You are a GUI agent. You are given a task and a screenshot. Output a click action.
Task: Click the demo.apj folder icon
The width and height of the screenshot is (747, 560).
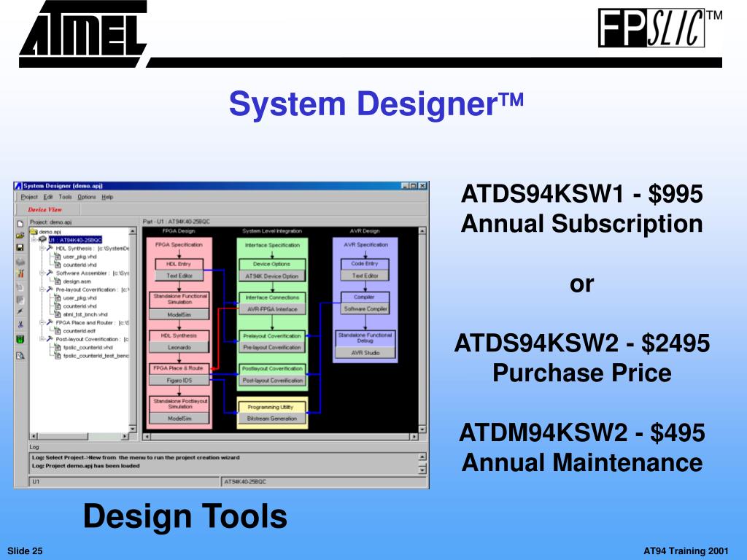point(34,232)
